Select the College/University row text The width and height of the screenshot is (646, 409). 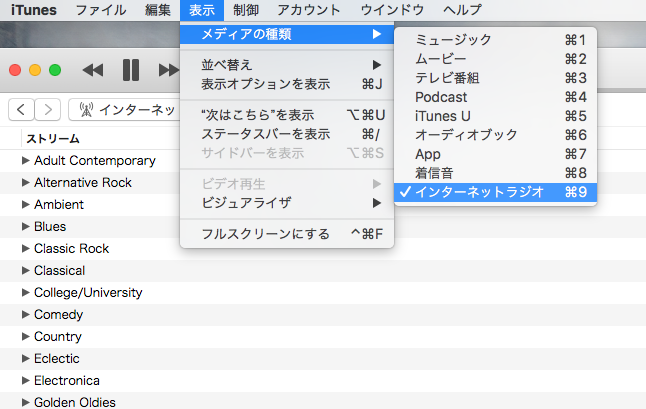(x=88, y=293)
